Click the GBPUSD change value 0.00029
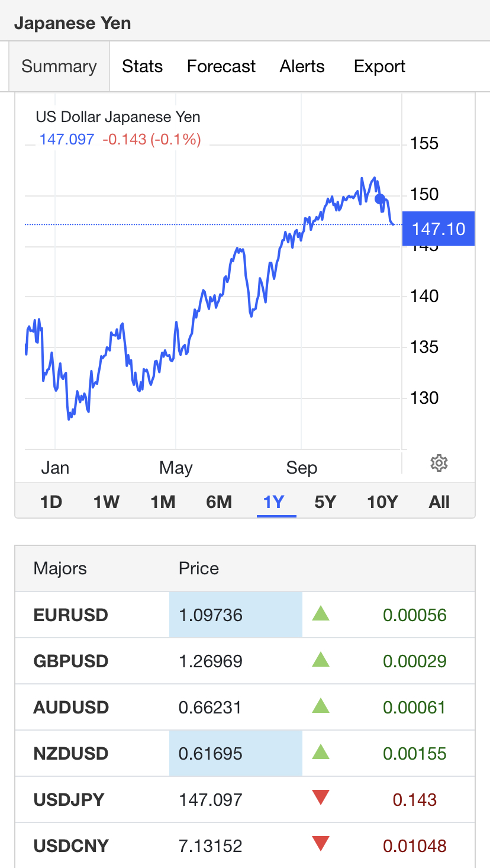This screenshot has height=868, width=490. (x=415, y=661)
